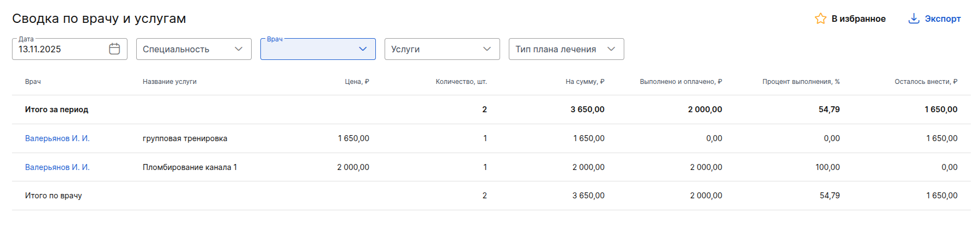
Task: Expand the Тип плана лечения dropdown
Action: [566, 49]
